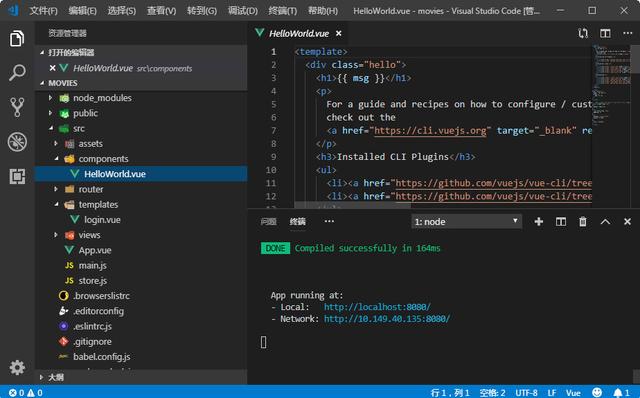Close the terminal panel
This screenshot has height=398, width=640.
627,222
